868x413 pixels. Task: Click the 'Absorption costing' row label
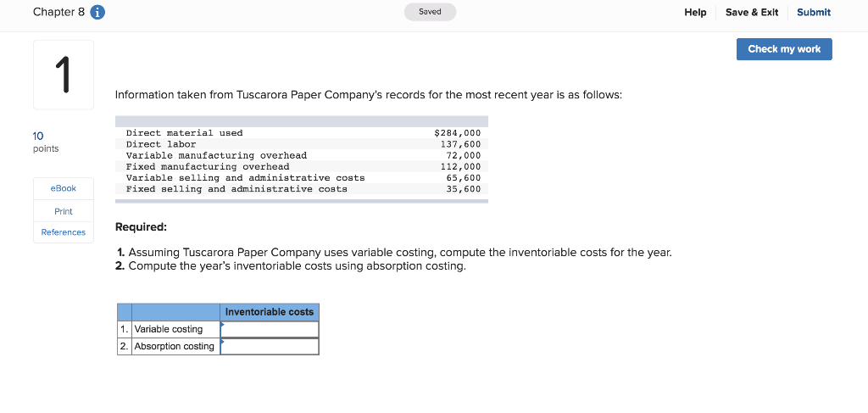coord(175,347)
